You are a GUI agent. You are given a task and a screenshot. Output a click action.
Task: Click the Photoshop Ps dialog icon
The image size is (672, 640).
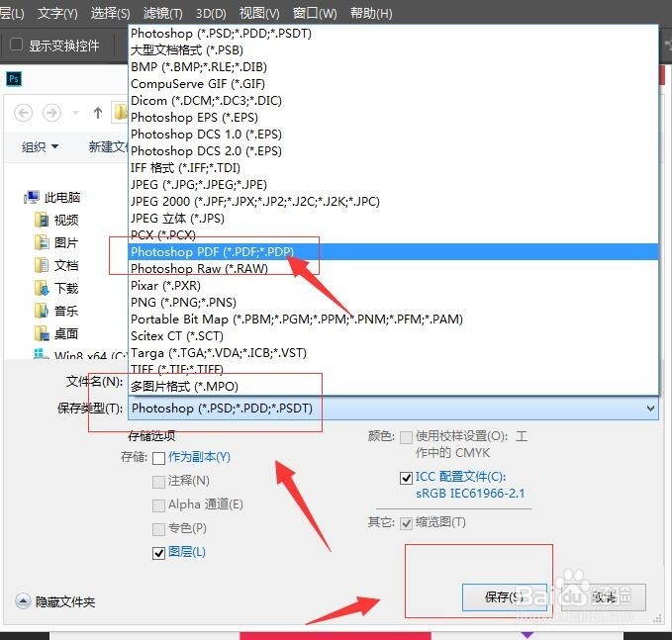[14, 79]
